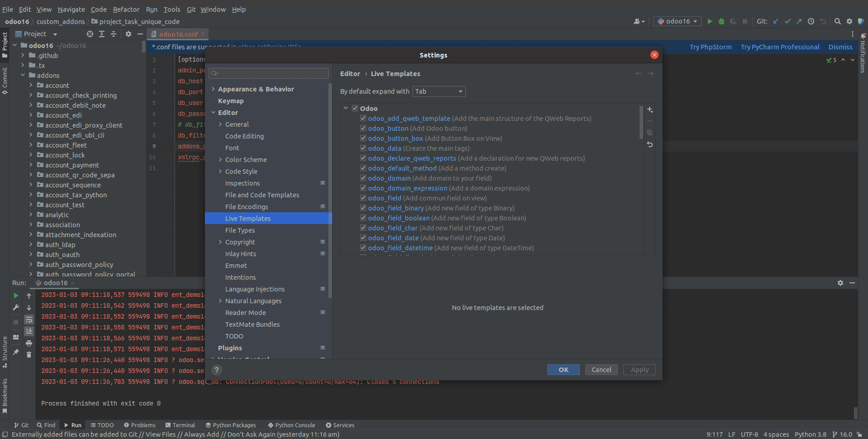Click Cancel in Settings dialog
Screen dimensions: 868x439
pos(602,370)
